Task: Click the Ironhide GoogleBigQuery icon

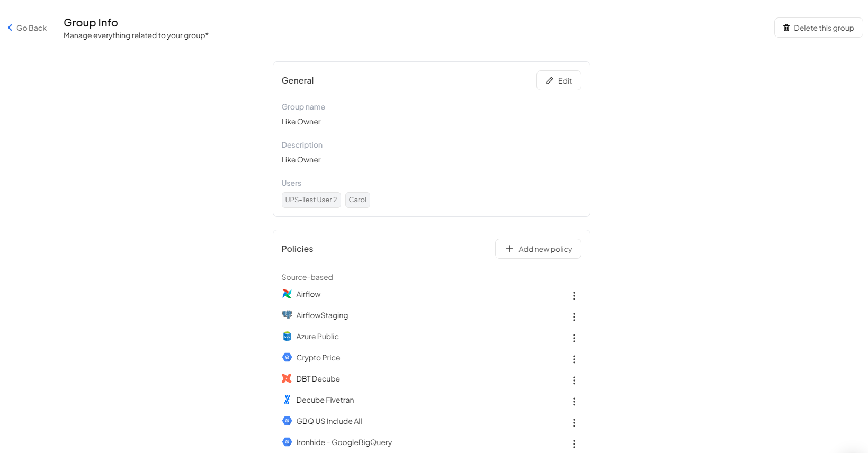Action: point(287,442)
